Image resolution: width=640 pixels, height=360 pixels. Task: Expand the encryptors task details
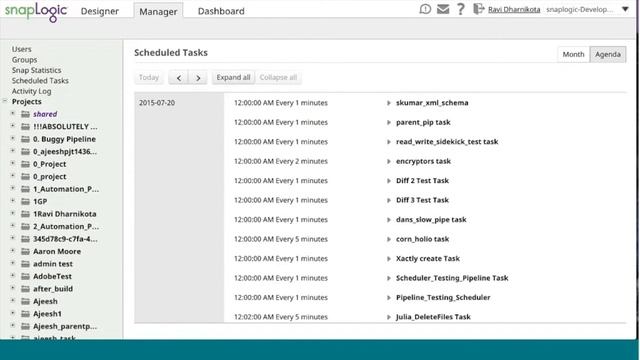tap(389, 161)
